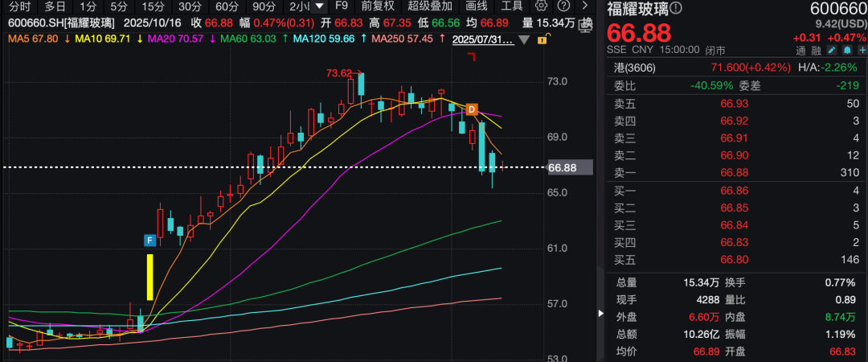The height and width of the screenshot is (362, 868).
Task: Expand the more time periods dropdown arrow
Action: click(320, 6)
